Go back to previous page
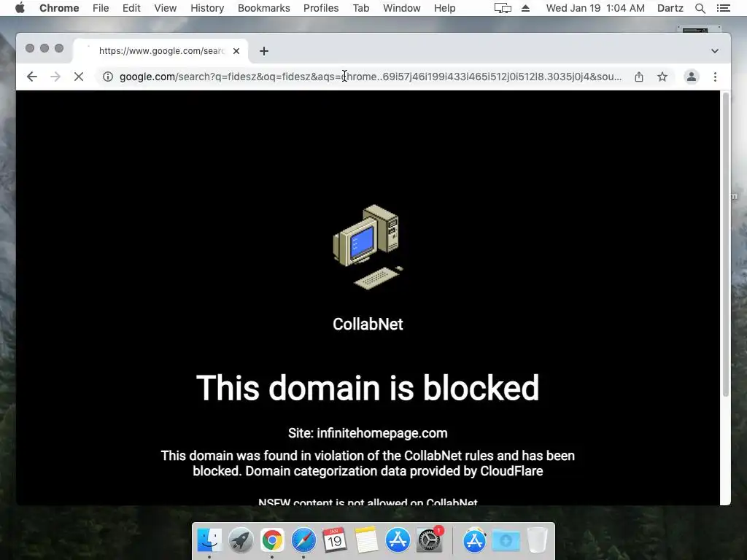Viewport: 747px width, 560px height. point(32,77)
